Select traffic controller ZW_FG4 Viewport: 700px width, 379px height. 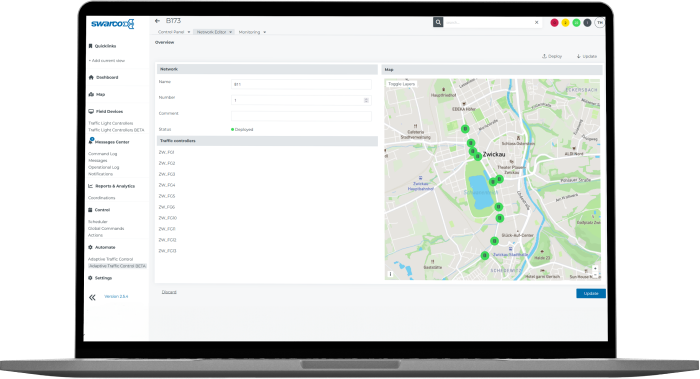click(167, 185)
